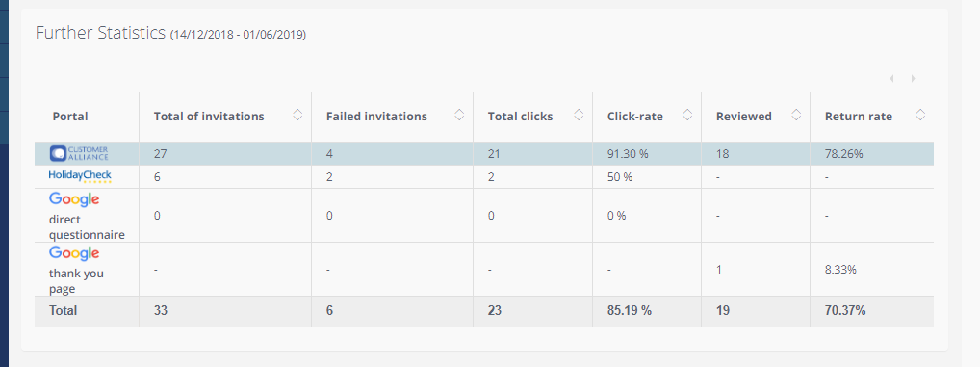
Task: Sort by Reviewed column
Action: click(796, 115)
